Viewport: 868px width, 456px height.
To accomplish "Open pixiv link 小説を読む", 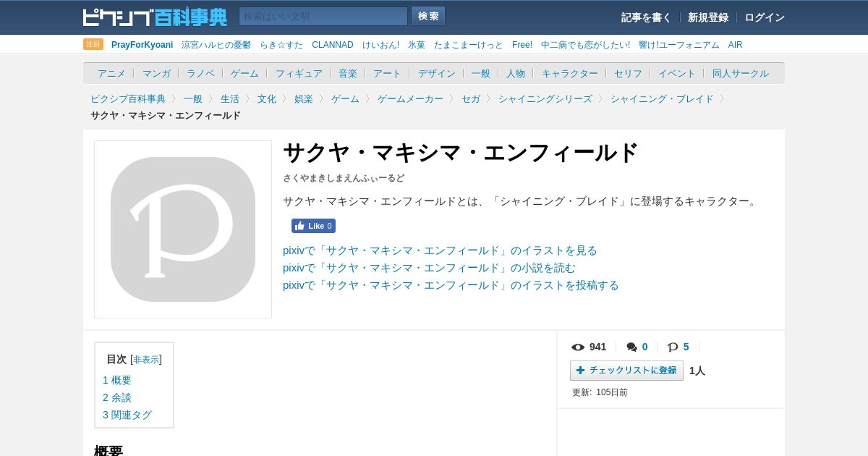I will coord(429,268).
